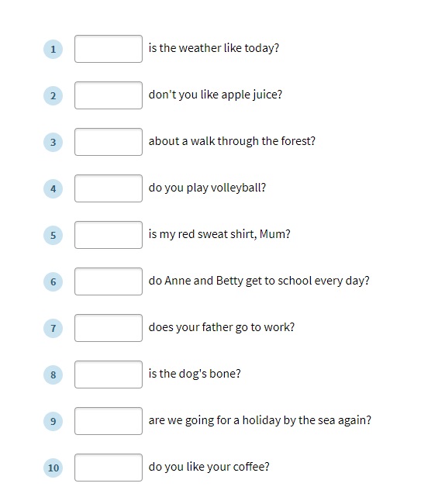The height and width of the screenshot is (504, 445).
Task: Click the blank before 'do you play volleyball?'
Action: [x=109, y=188]
